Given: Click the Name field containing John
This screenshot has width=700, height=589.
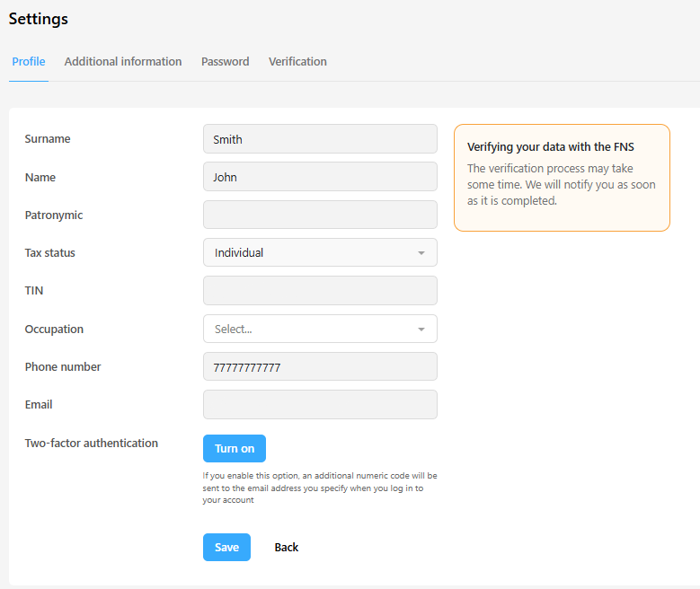Looking at the screenshot, I should [320, 177].
